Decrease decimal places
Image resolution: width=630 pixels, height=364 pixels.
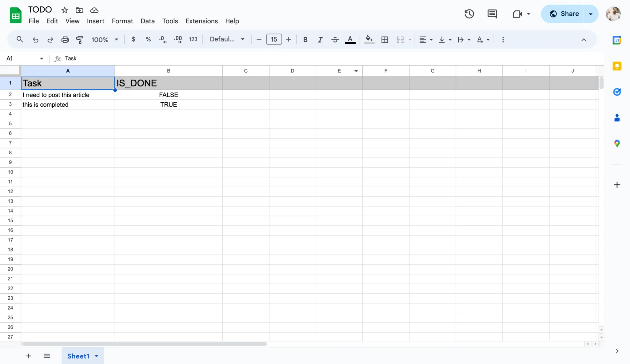[x=162, y=39]
